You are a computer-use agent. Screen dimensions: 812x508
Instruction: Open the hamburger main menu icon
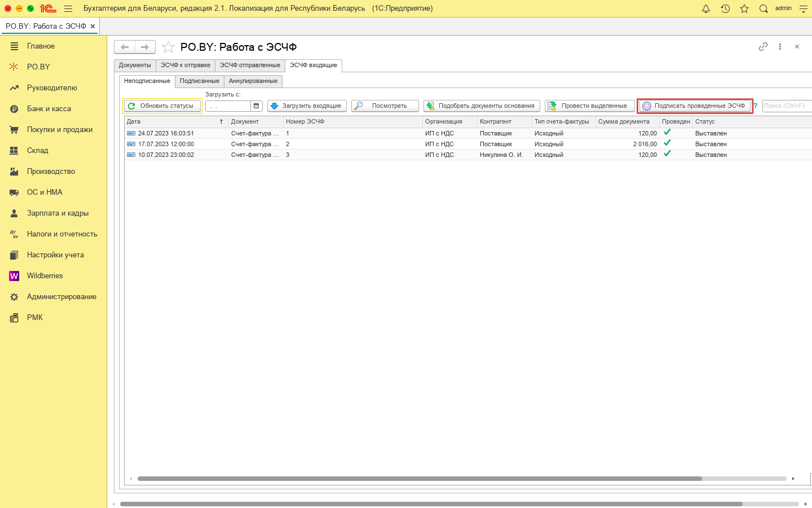click(x=68, y=8)
